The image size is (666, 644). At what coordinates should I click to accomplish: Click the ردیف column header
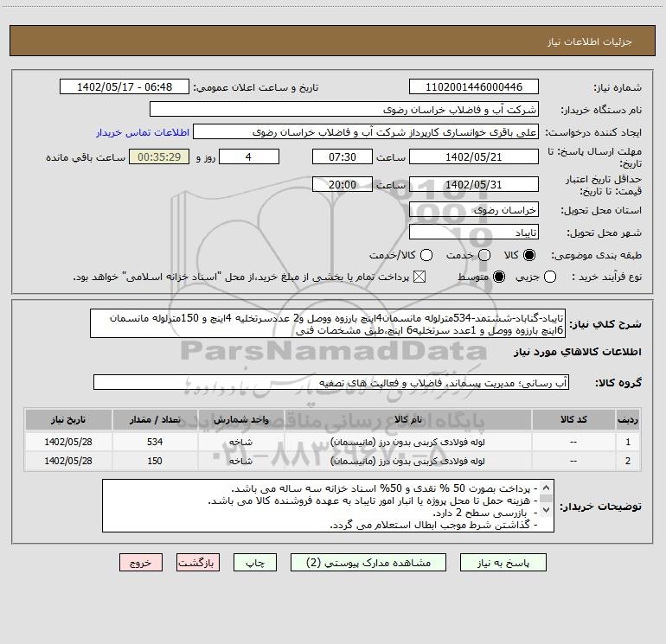coord(628,419)
